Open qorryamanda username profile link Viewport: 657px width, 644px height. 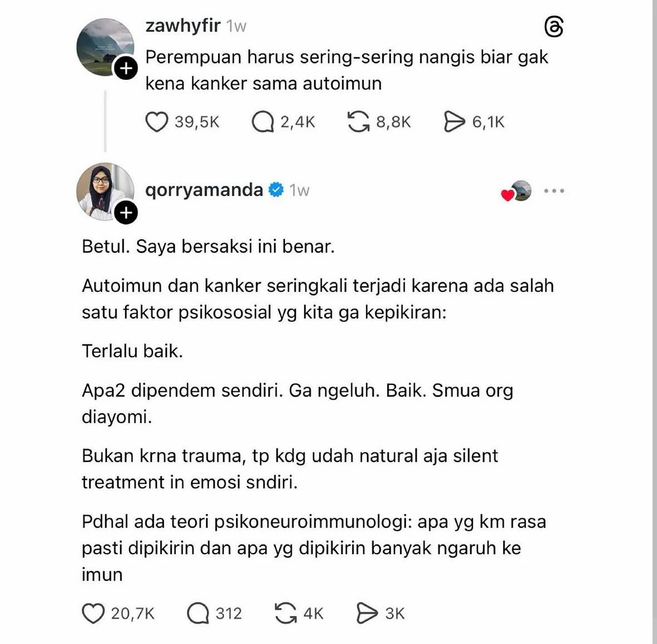tap(204, 190)
